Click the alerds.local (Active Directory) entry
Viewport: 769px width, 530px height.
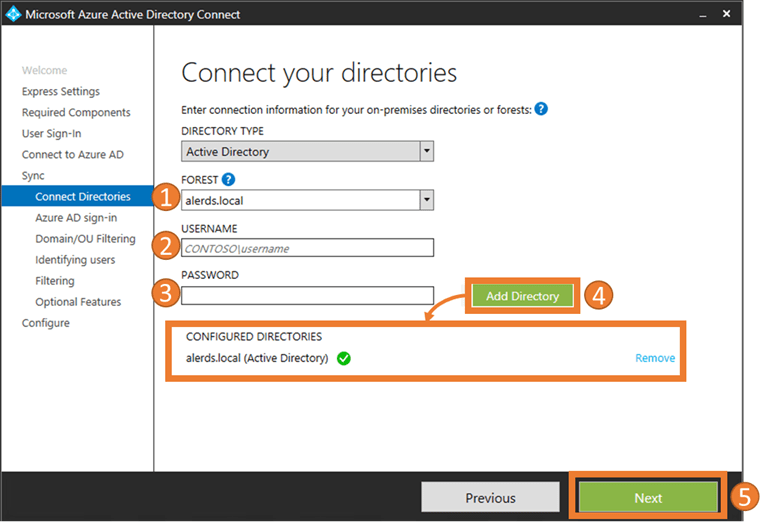point(257,358)
